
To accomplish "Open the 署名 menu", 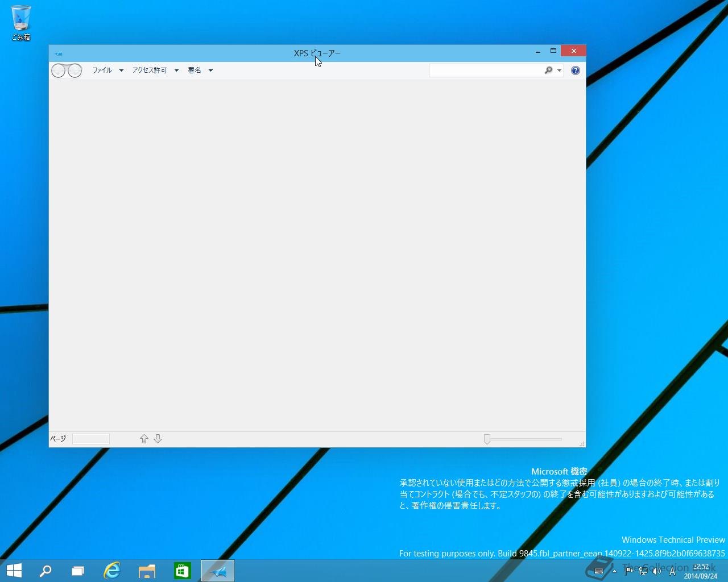I will (200, 70).
